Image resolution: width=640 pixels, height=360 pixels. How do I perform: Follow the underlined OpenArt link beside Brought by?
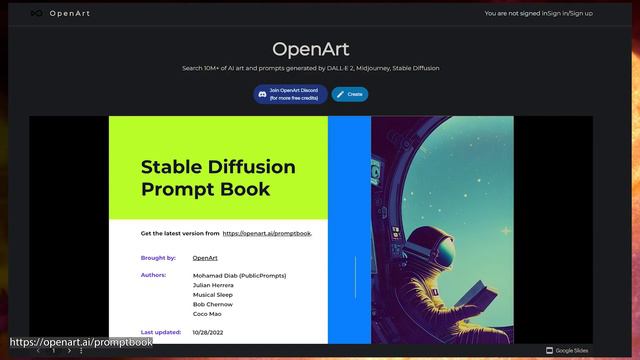(x=205, y=258)
